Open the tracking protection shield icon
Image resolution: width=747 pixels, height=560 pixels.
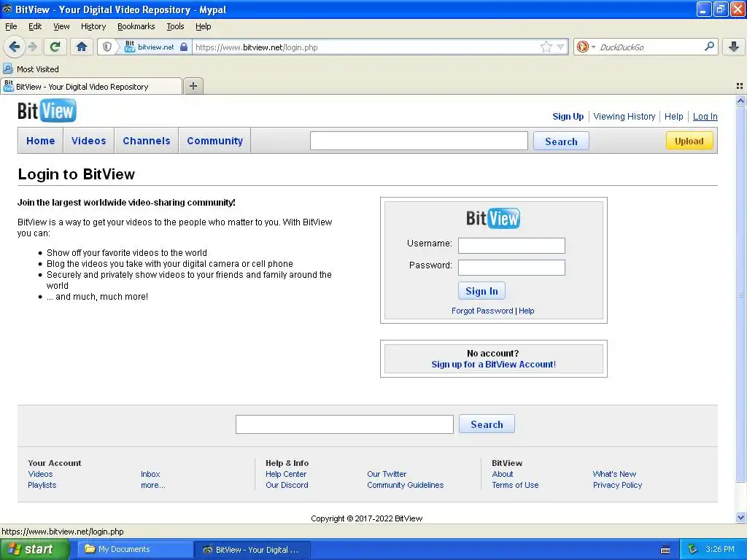tap(107, 47)
